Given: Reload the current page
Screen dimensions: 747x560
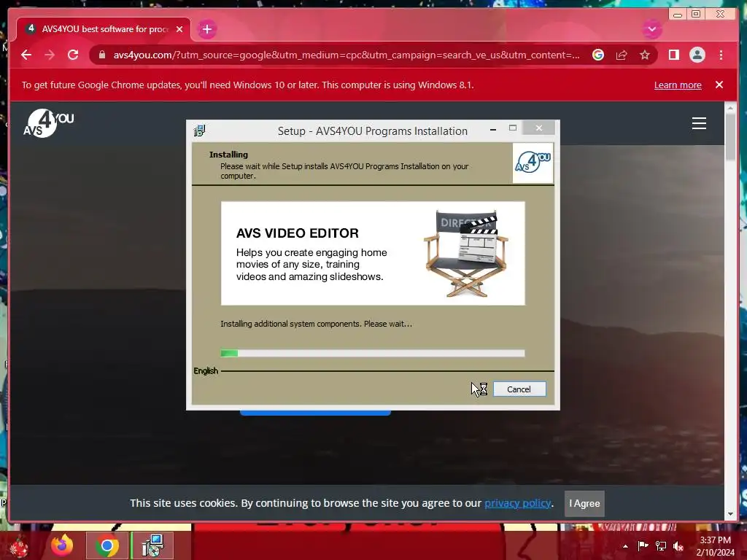Looking at the screenshot, I should point(73,55).
